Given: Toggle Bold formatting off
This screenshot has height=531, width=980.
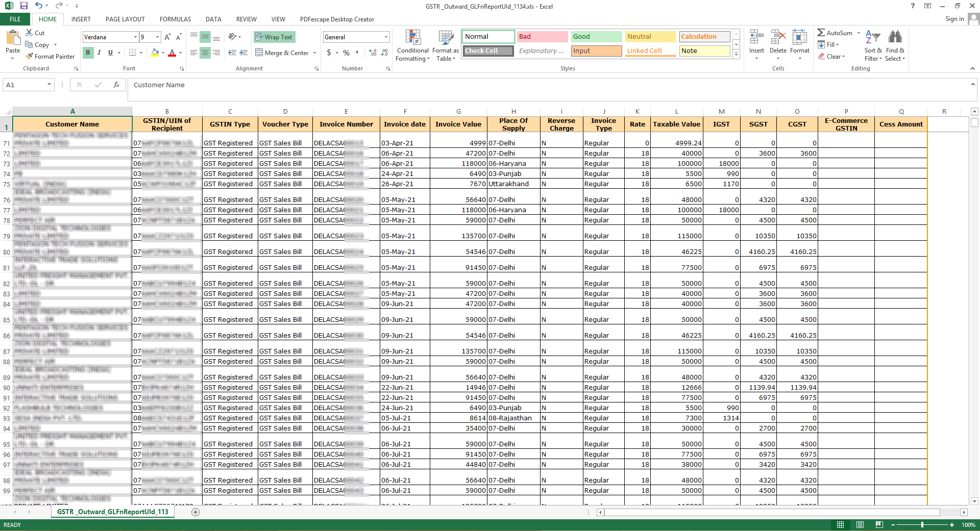Looking at the screenshot, I should (88, 53).
